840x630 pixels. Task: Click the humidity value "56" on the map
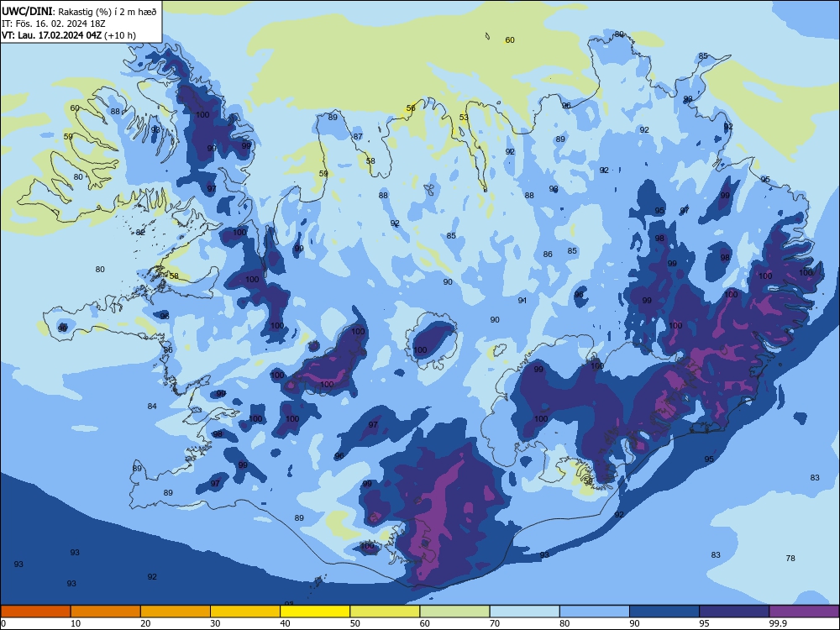411,108
